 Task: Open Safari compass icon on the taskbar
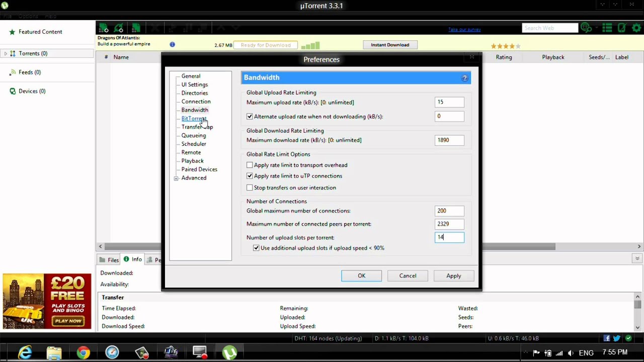[112, 352]
